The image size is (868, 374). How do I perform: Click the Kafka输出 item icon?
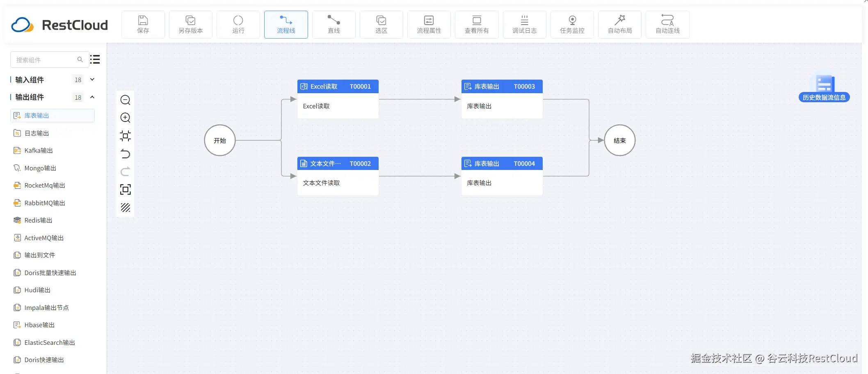17,150
